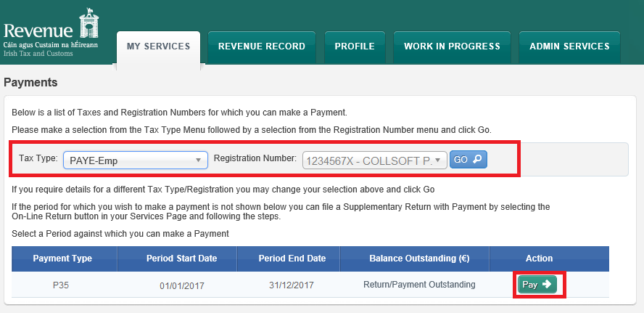644x313 pixels.
Task: Select the P35 payment type cell
Action: 60,285
